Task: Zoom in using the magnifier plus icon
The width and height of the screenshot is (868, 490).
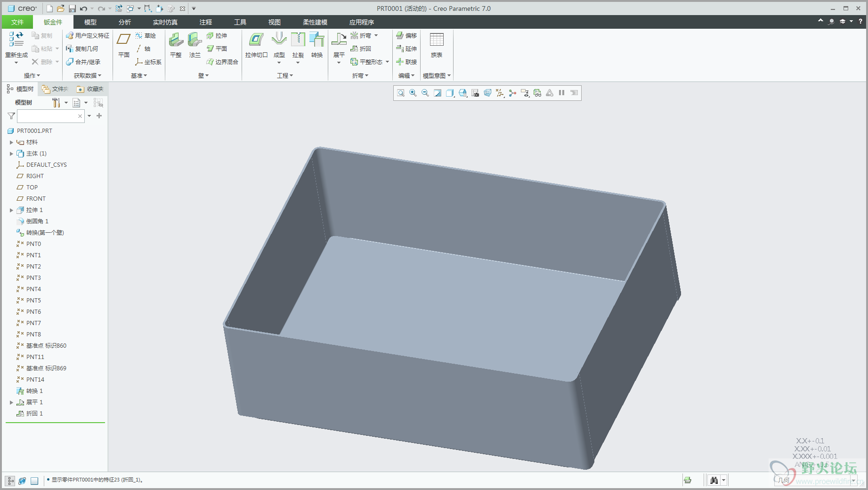Action: click(413, 93)
